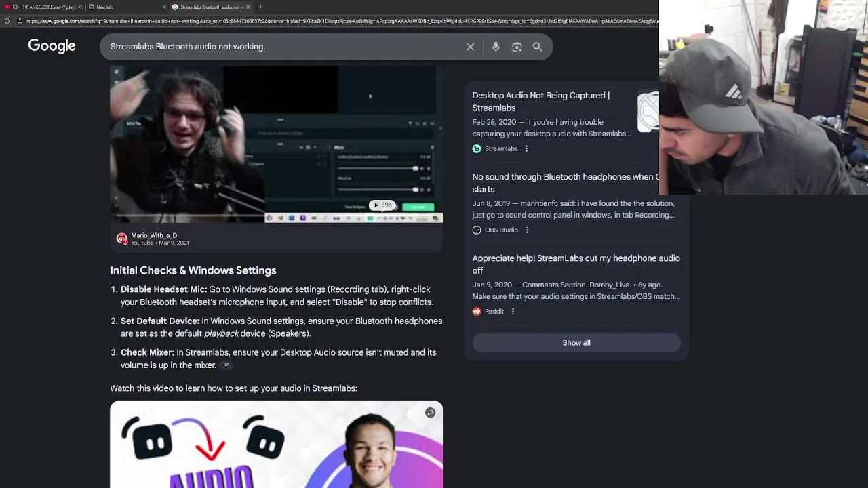
Task: Click 'YouTube · Mar 9, 2021' text
Action: (x=159, y=243)
